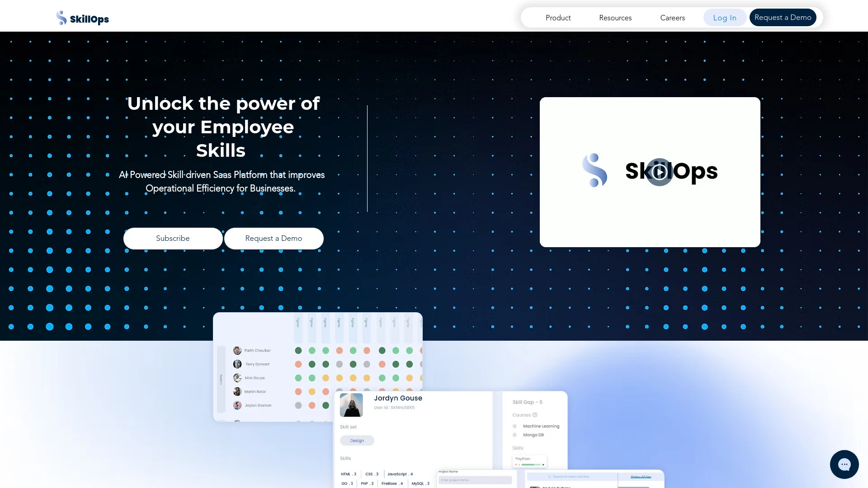Click the 'Design' skill set tag toggle
Image resolution: width=868 pixels, height=488 pixels.
(357, 441)
